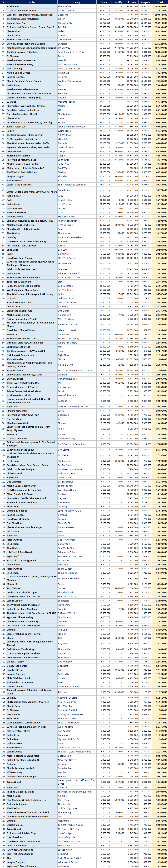Select the song cell 'Castle On The Hill'
168x868 pixels.
click(77, 710)
